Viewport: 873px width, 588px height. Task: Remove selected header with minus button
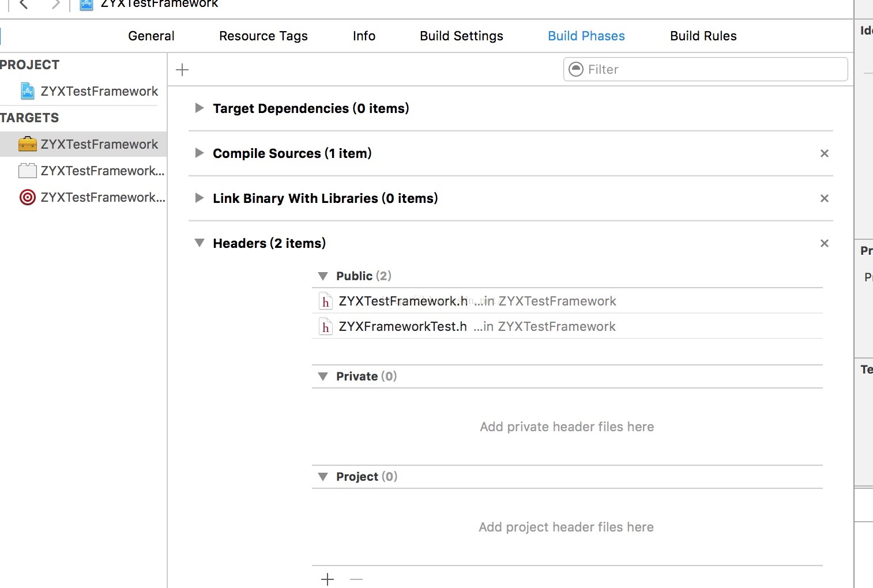coord(356,579)
